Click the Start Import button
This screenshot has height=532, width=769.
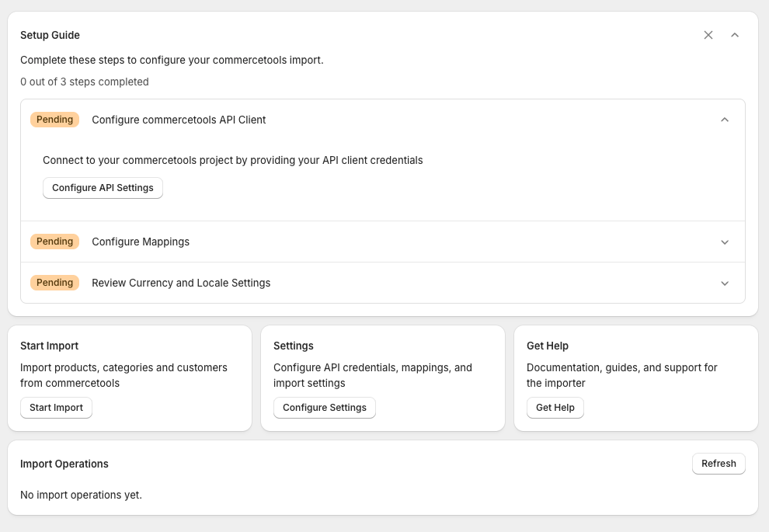click(x=57, y=408)
